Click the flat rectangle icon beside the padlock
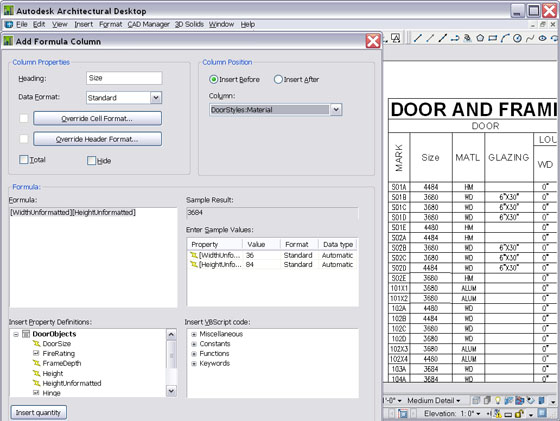Viewport: 560px width, 421px height. [x=508, y=415]
